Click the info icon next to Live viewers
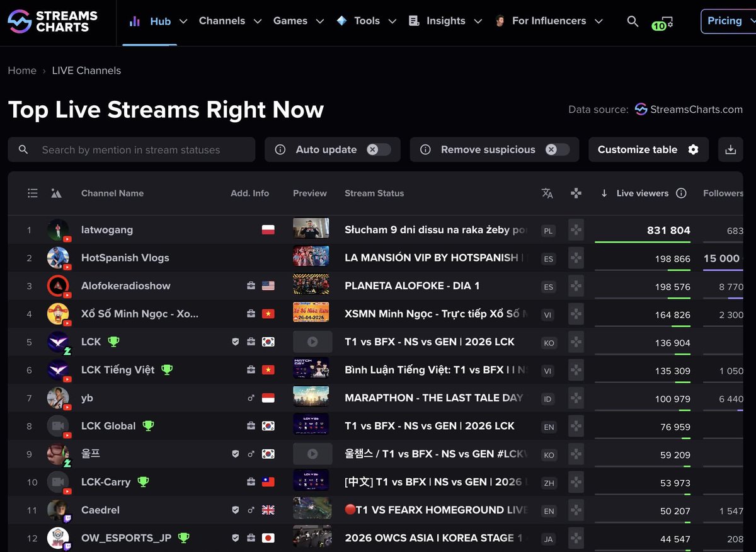 tap(681, 193)
